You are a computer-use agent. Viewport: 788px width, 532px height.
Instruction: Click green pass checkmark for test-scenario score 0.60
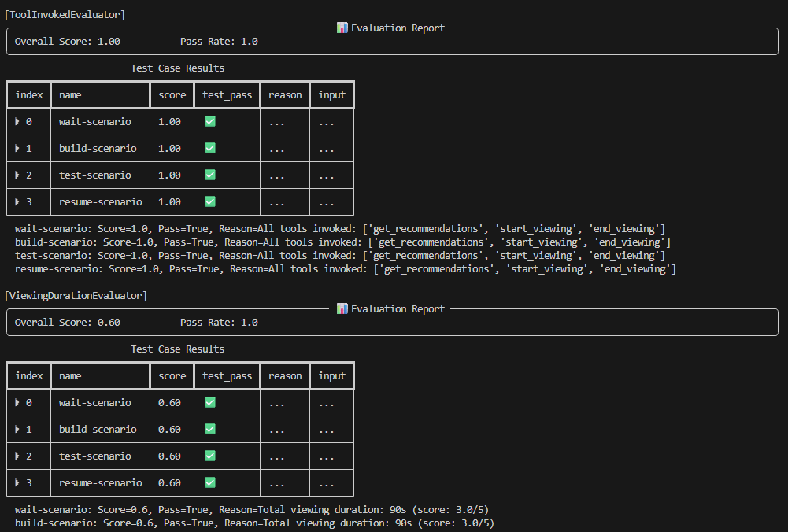210,455
